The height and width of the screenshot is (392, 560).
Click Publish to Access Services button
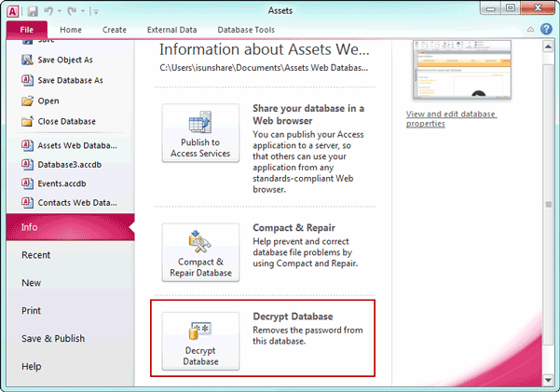click(x=200, y=133)
